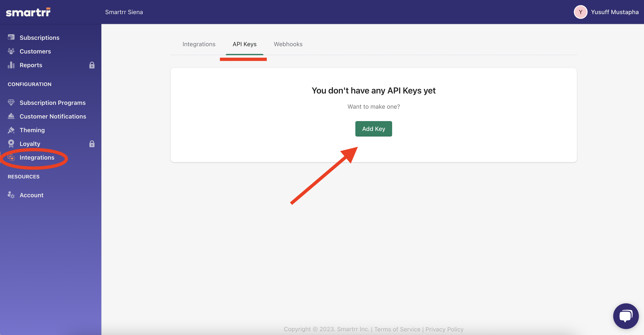Click the Yusuff Mustapha user name
This screenshot has width=644, height=335.
click(x=614, y=12)
